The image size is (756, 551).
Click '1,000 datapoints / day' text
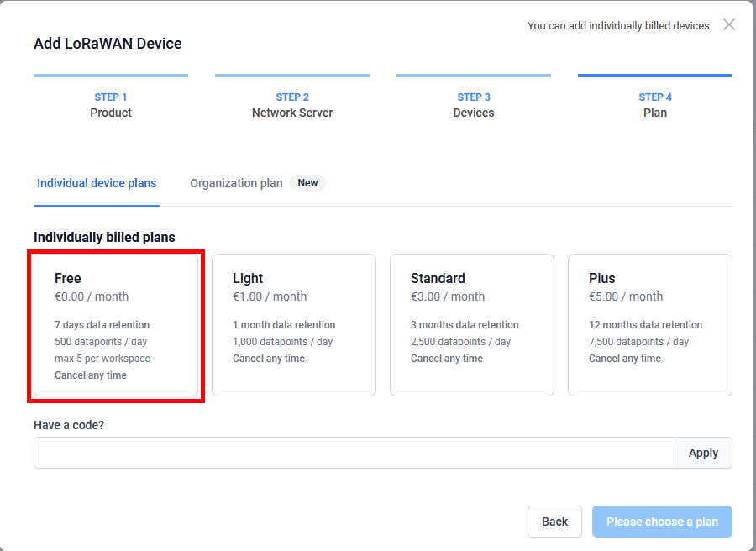click(x=282, y=342)
